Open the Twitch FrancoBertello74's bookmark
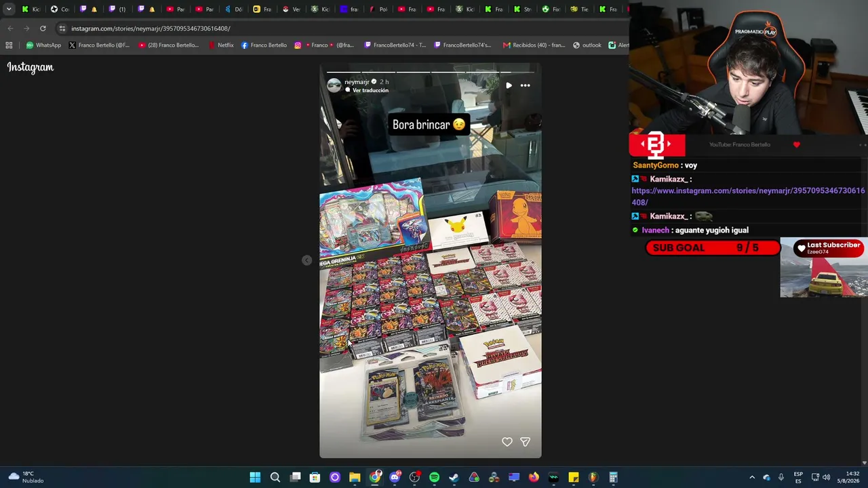 tap(462, 45)
